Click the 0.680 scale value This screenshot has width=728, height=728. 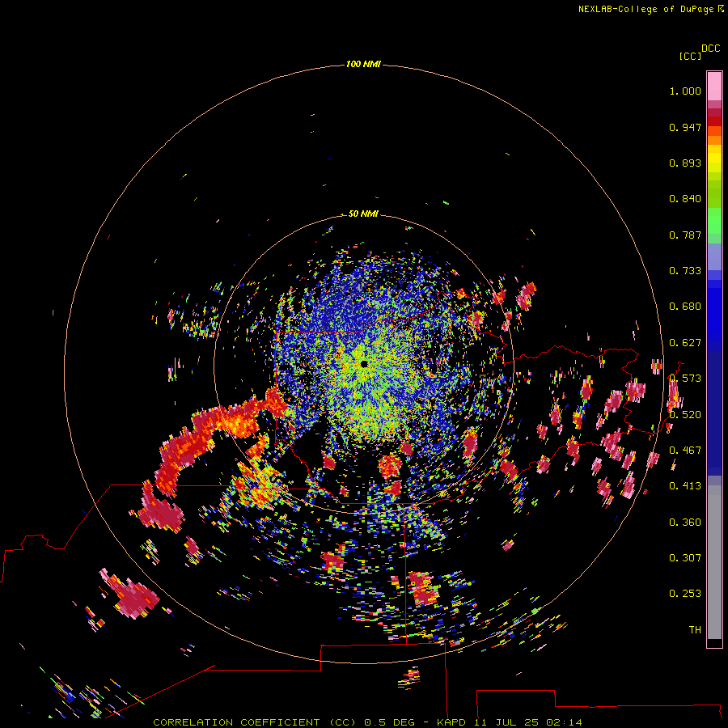pyautogui.click(x=685, y=307)
